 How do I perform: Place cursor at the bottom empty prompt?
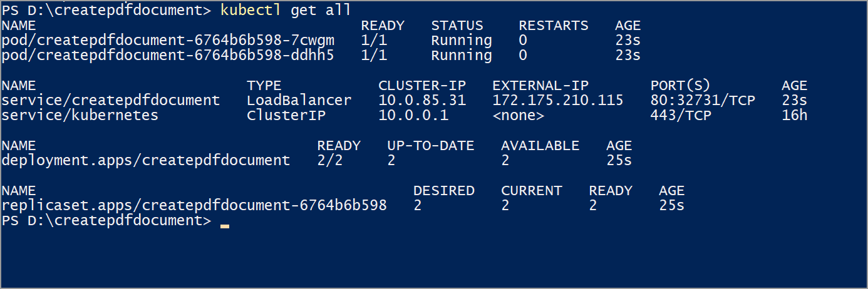click(x=225, y=221)
